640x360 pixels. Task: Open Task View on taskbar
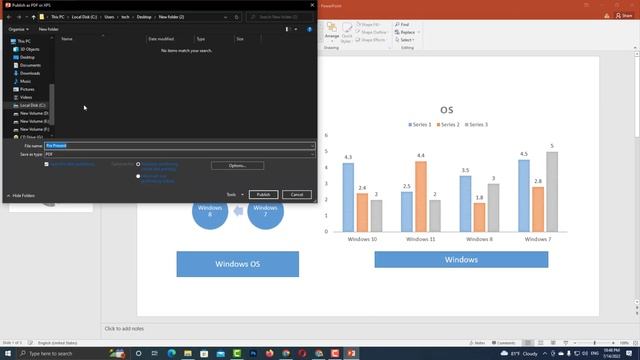pos(155,353)
